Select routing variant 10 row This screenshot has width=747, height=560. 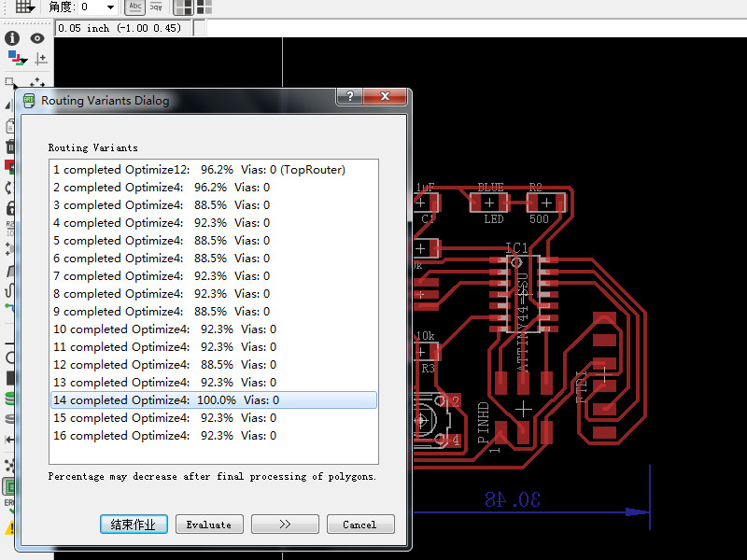(x=214, y=329)
